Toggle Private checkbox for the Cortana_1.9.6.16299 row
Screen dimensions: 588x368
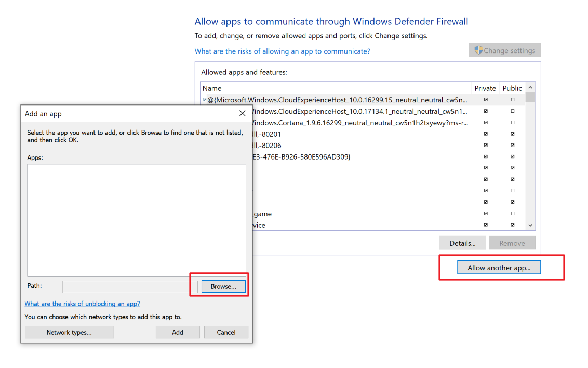[486, 123]
